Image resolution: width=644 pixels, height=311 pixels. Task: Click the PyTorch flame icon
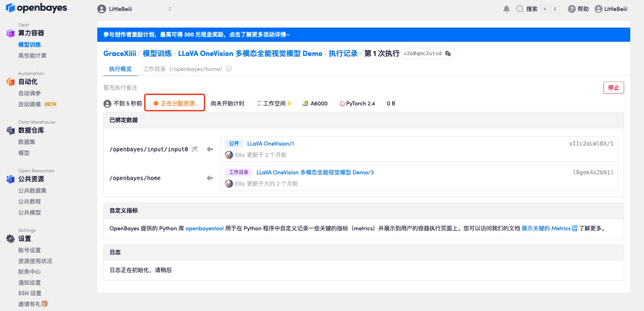tap(342, 104)
